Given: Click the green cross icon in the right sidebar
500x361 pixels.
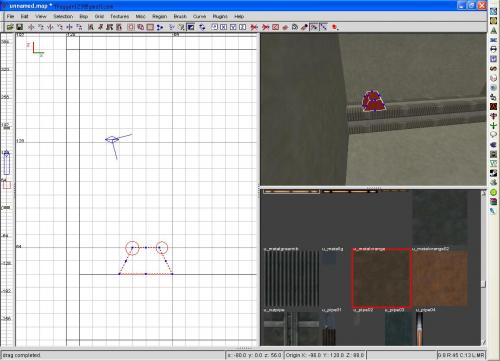Looking at the screenshot, I should [493, 125].
